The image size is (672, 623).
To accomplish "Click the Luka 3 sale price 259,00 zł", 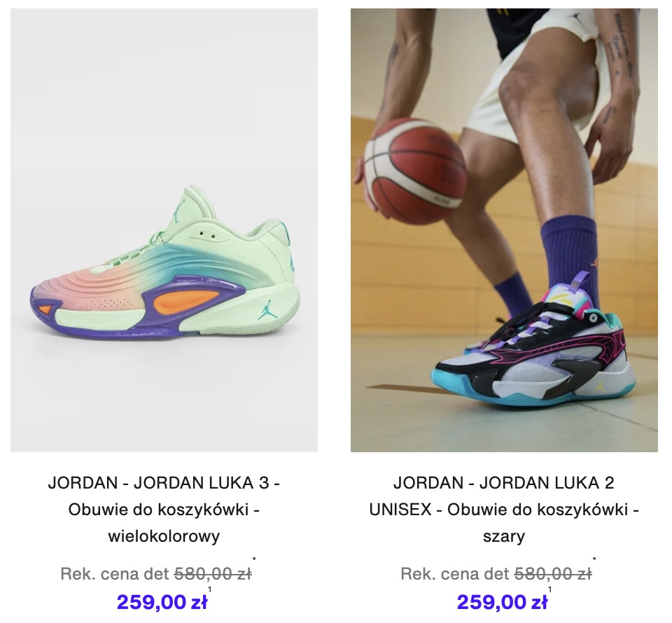I will point(162,602).
